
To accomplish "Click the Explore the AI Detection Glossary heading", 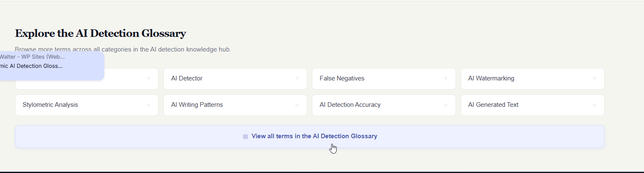I will 100,34.
